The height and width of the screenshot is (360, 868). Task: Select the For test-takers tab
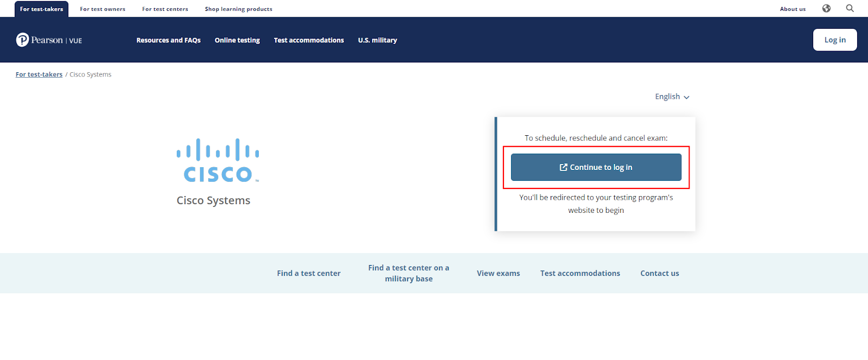[x=42, y=9]
